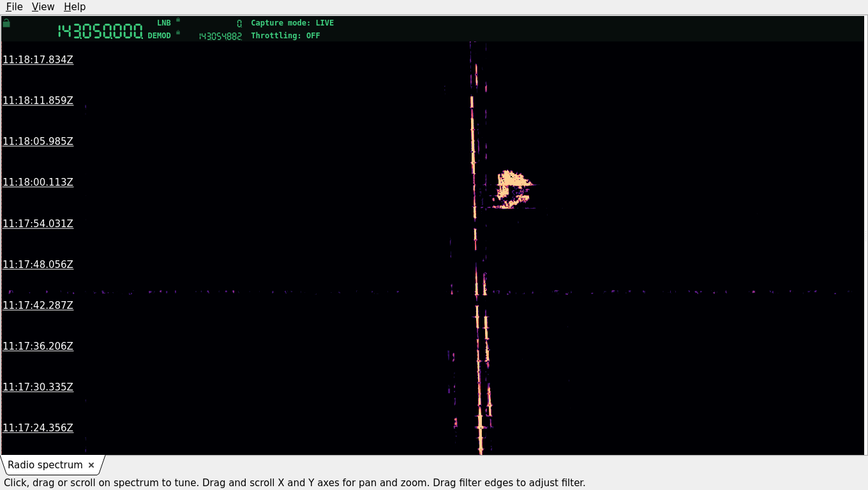Click timestamp 11:17:24.356Z
Viewport: 868px width, 490px height.
(38, 427)
